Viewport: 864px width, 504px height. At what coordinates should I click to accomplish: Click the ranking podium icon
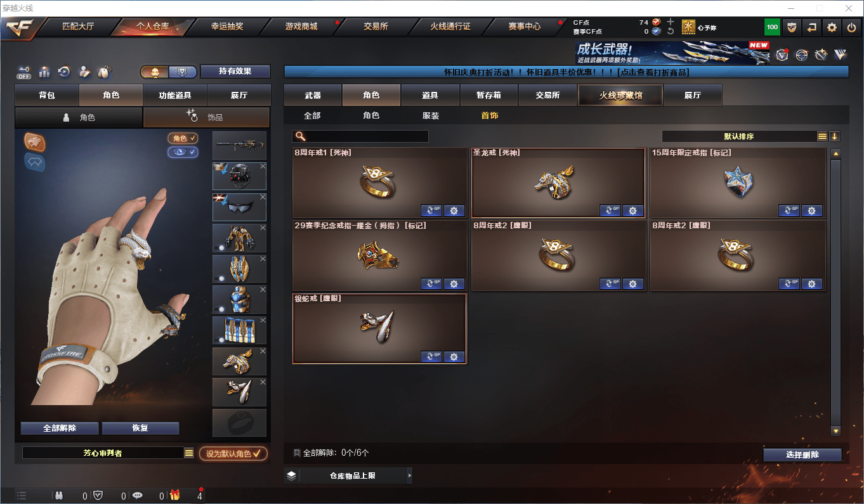tap(44, 72)
